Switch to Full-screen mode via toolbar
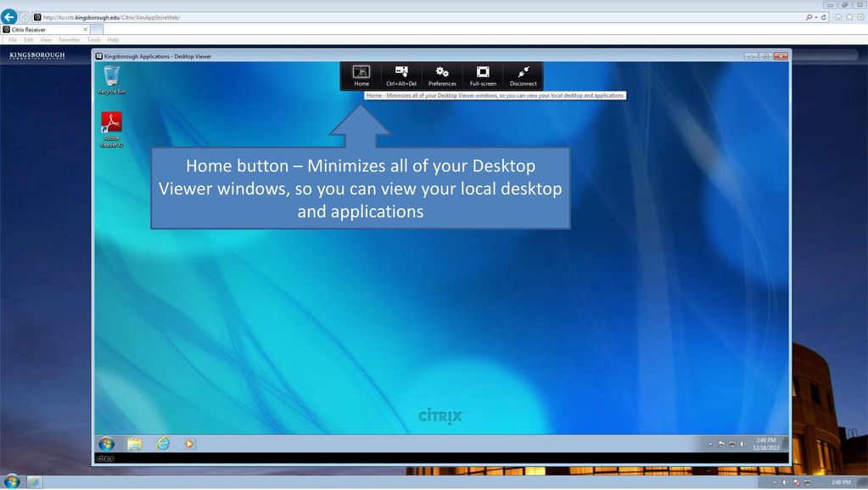The height and width of the screenshot is (490, 868). pos(483,76)
